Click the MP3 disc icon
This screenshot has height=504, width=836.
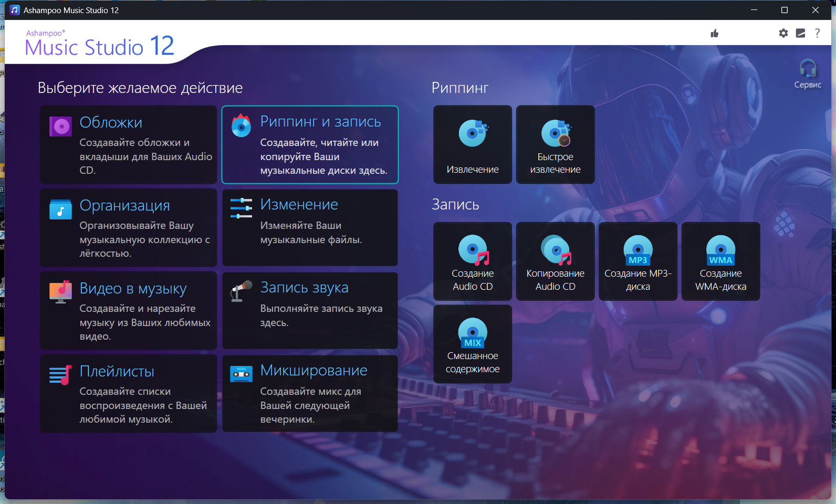coord(638,250)
